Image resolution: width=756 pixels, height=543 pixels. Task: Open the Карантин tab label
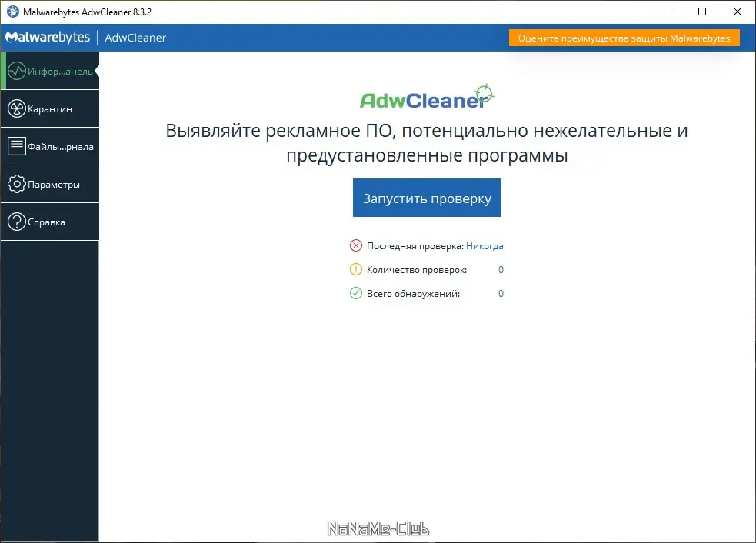50,109
